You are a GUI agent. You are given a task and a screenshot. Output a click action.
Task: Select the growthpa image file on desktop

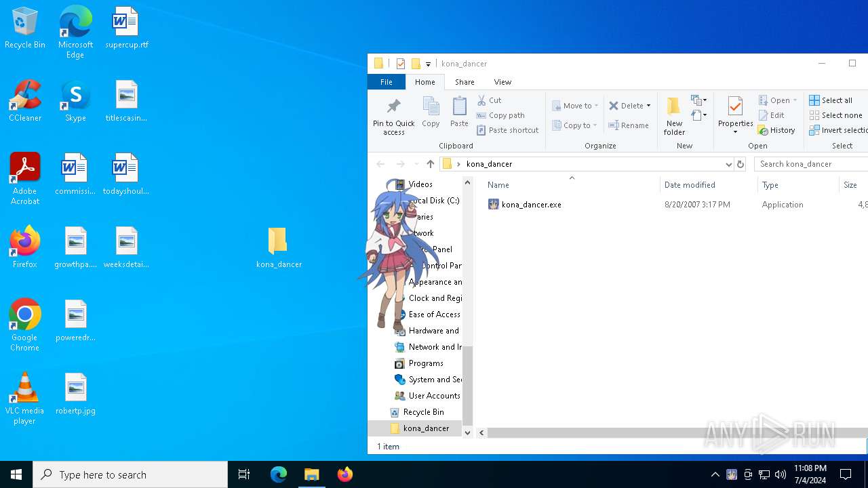pos(75,248)
